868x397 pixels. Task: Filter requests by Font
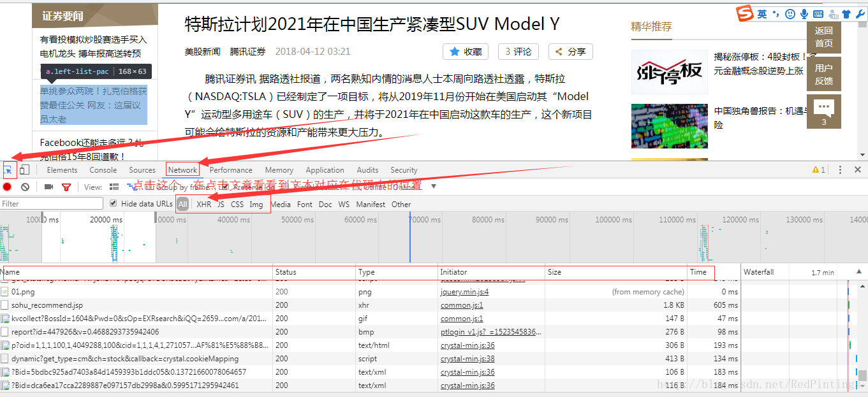point(305,204)
